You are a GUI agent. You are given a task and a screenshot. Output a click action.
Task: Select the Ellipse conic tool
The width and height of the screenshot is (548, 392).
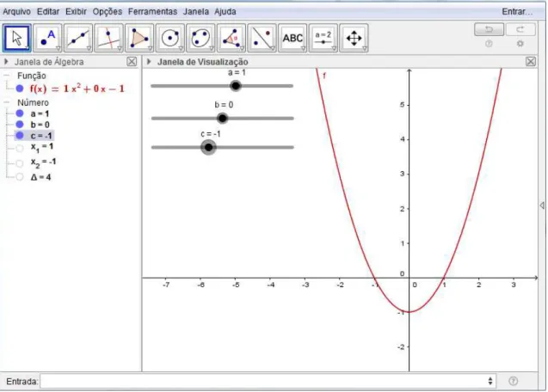click(200, 38)
